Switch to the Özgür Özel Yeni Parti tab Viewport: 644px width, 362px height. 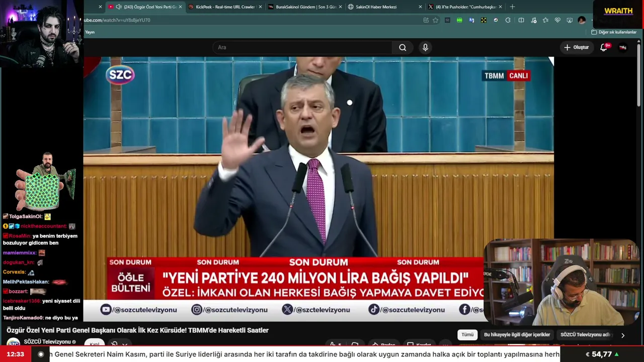click(146, 7)
